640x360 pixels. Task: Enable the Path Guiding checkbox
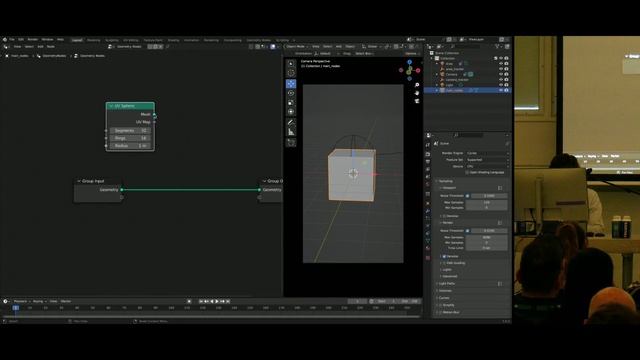444,263
